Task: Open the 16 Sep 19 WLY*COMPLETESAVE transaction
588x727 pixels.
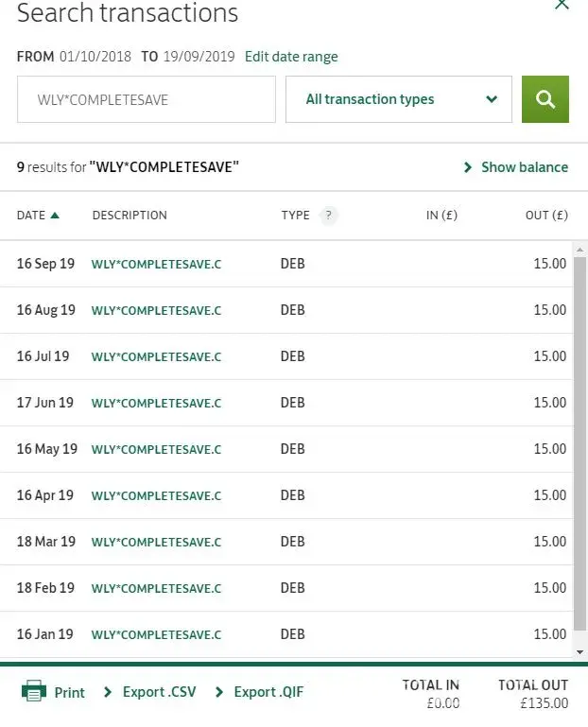Action: (156, 264)
